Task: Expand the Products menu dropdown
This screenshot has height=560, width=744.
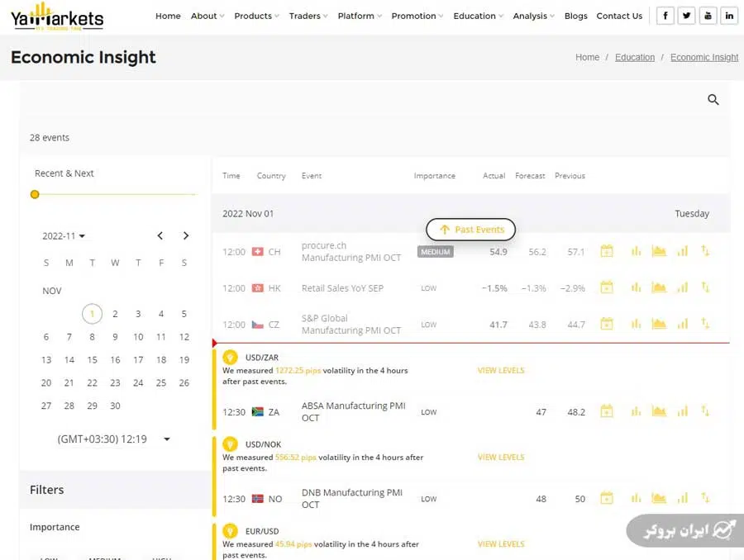Action: point(256,16)
